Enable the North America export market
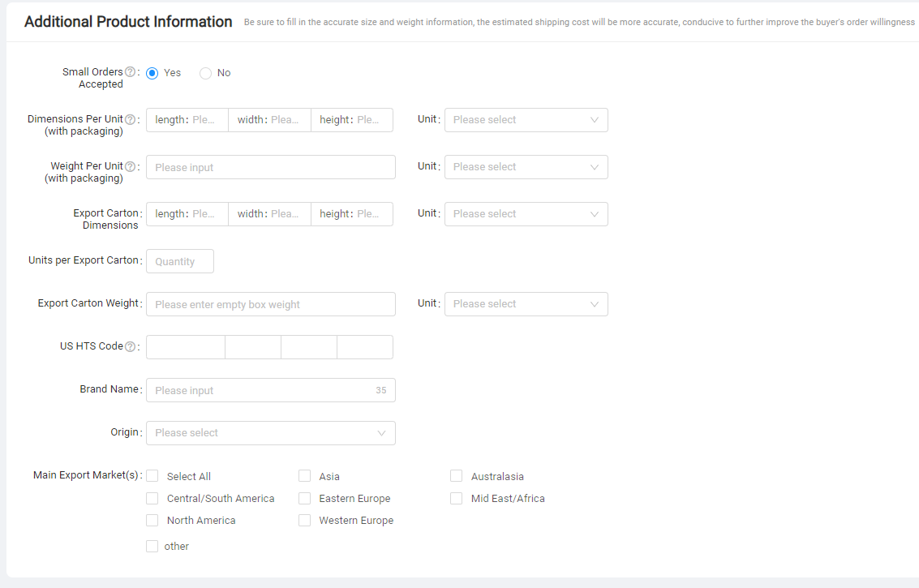Image resolution: width=919 pixels, height=588 pixels. (152, 520)
